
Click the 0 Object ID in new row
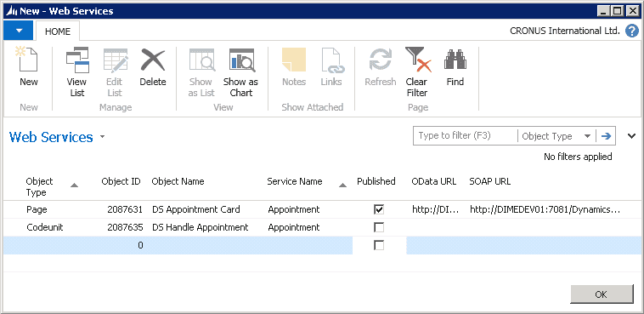point(140,246)
